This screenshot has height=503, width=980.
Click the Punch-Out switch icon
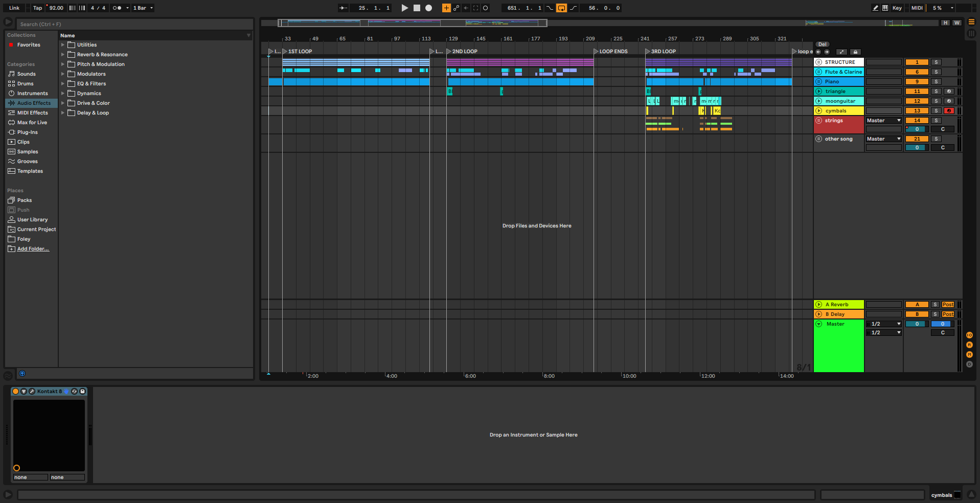coord(573,8)
